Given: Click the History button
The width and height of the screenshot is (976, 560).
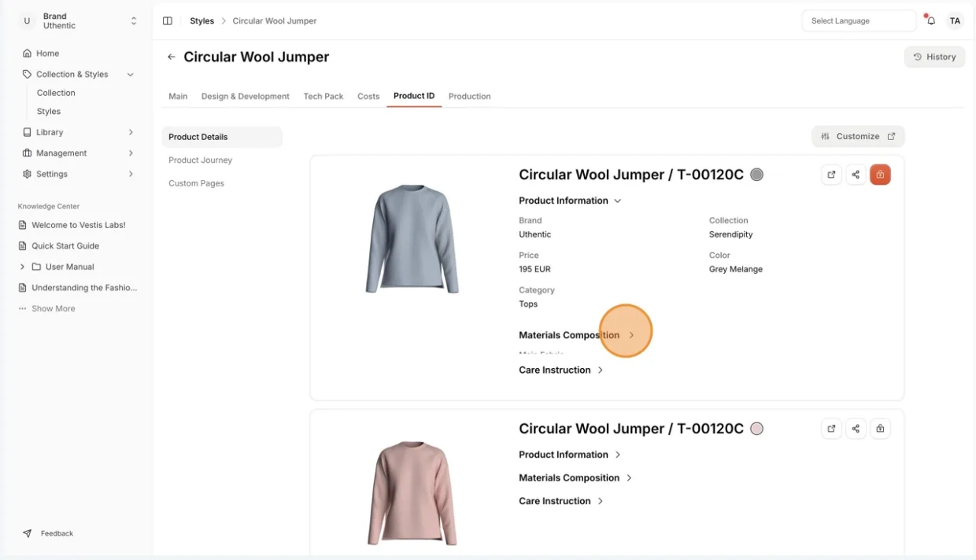Looking at the screenshot, I should (x=935, y=57).
